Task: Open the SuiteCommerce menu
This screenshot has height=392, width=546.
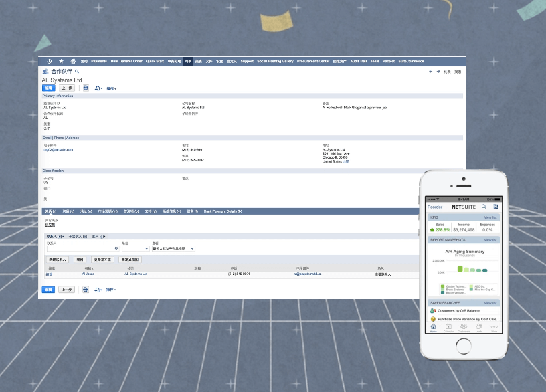Action: (x=411, y=61)
